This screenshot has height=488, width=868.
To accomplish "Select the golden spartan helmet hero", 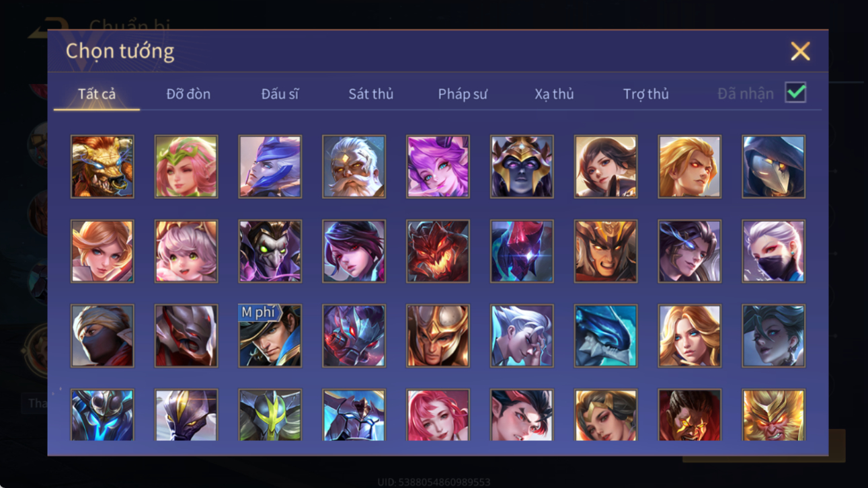I will click(x=438, y=336).
